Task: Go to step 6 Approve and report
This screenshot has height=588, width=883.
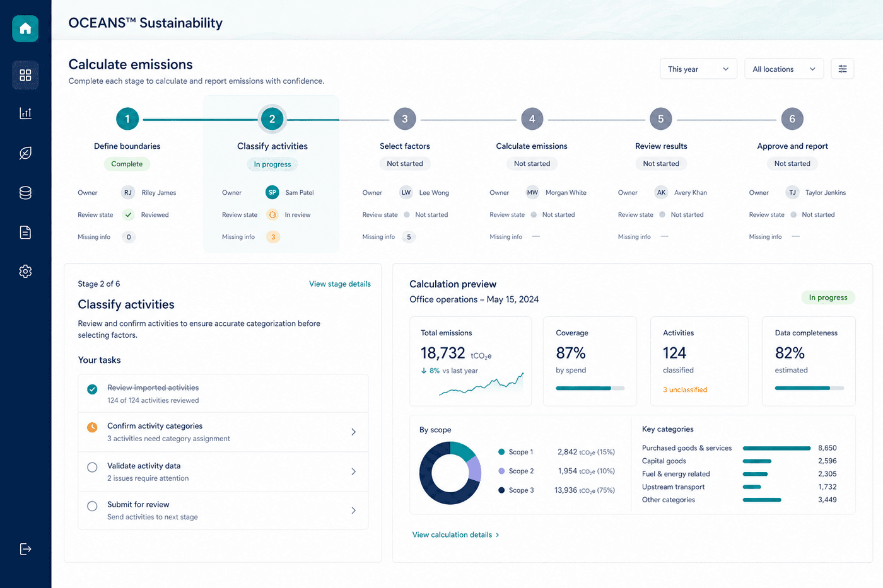Action: pyautogui.click(x=792, y=118)
